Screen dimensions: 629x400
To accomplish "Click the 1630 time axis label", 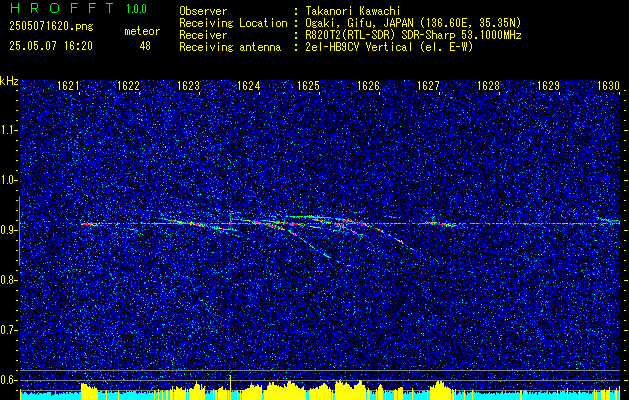I will (609, 86).
